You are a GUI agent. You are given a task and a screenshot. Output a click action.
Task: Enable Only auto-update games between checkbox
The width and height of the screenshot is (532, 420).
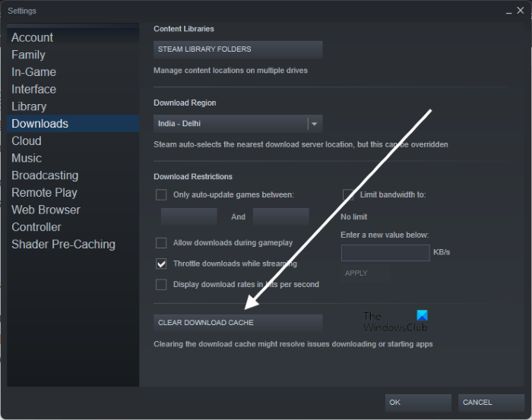tap(161, 194)
